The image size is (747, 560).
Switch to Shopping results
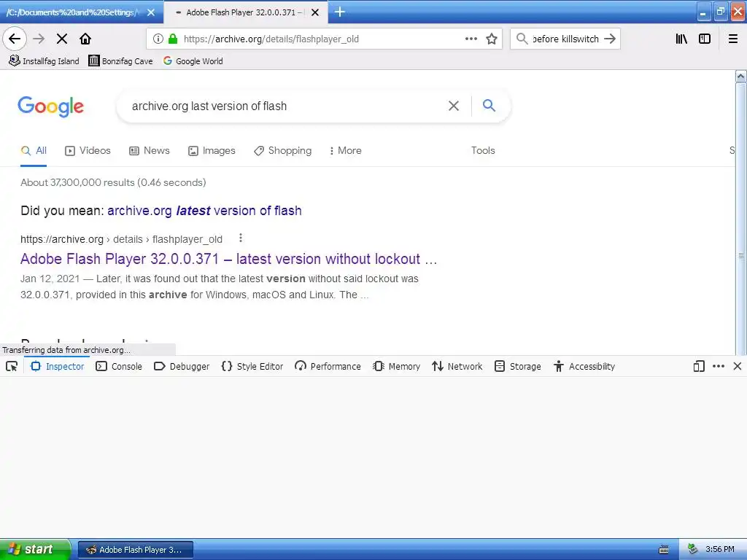pos(282,150)
